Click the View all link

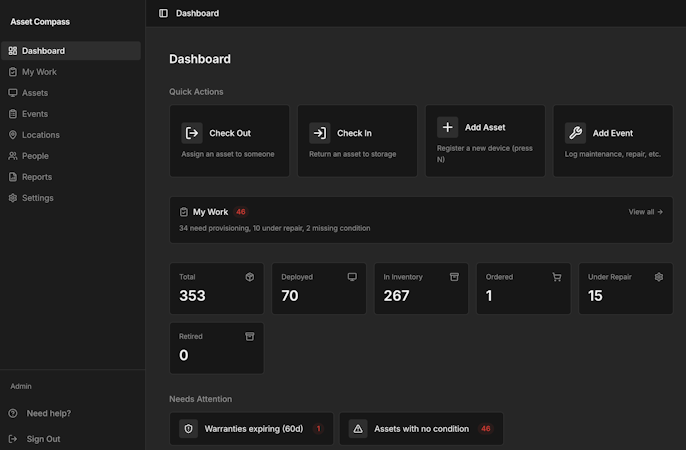pyautogui.click(x=646, y=212)
